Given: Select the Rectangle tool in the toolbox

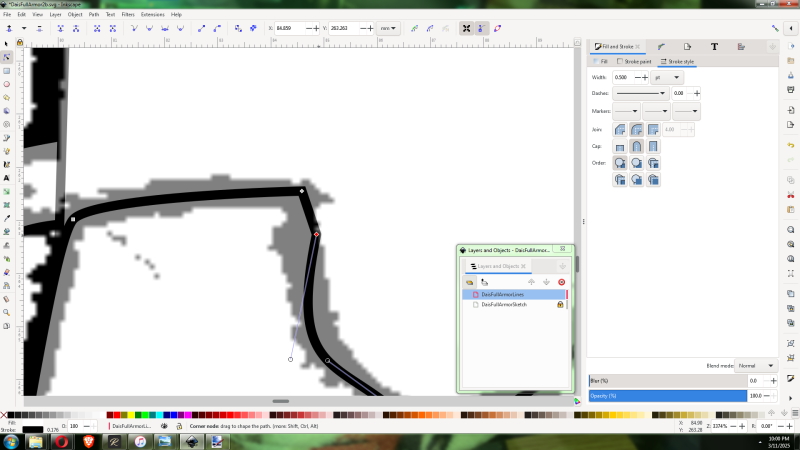Looking at the screenshot, I should coord(7,71).
